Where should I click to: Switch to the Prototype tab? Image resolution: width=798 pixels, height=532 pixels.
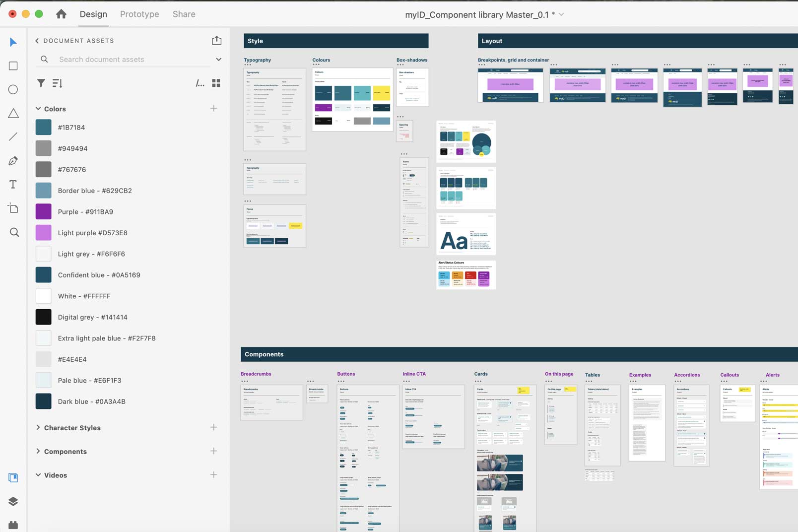139,14
